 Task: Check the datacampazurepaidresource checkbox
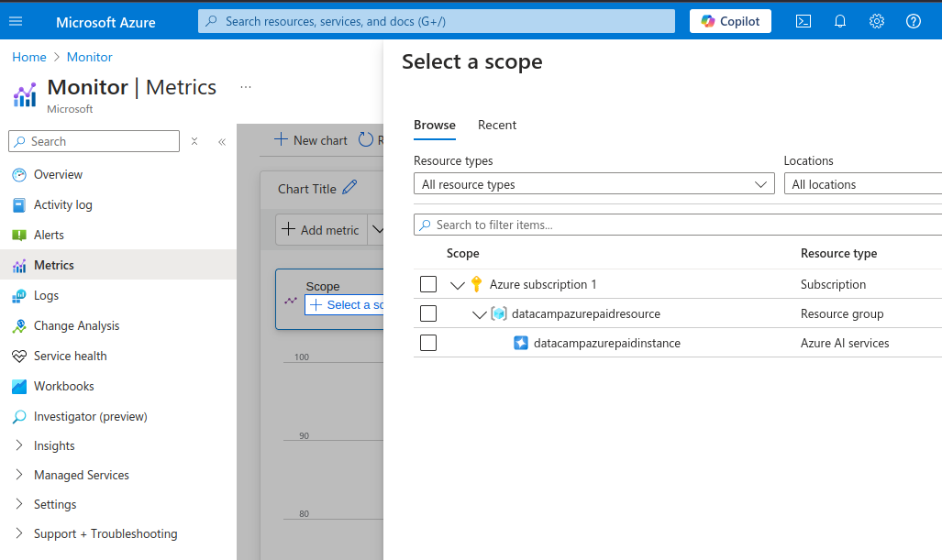coord(428,313)
